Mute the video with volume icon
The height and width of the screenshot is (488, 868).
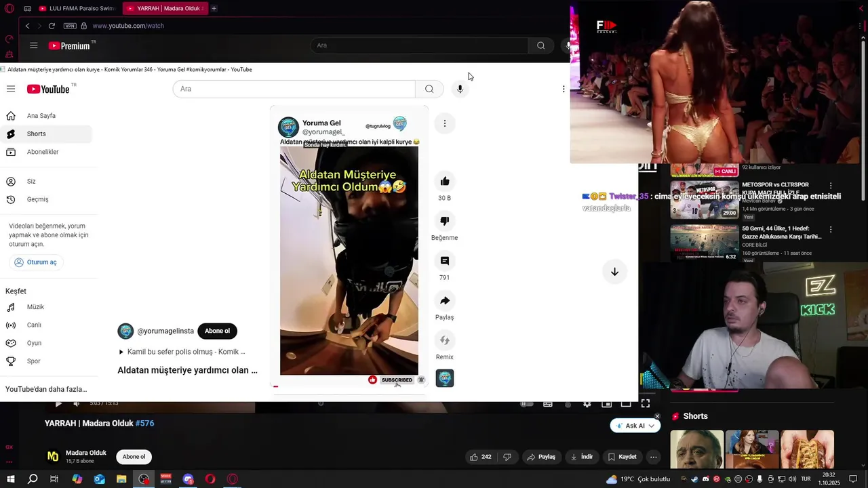76,404
